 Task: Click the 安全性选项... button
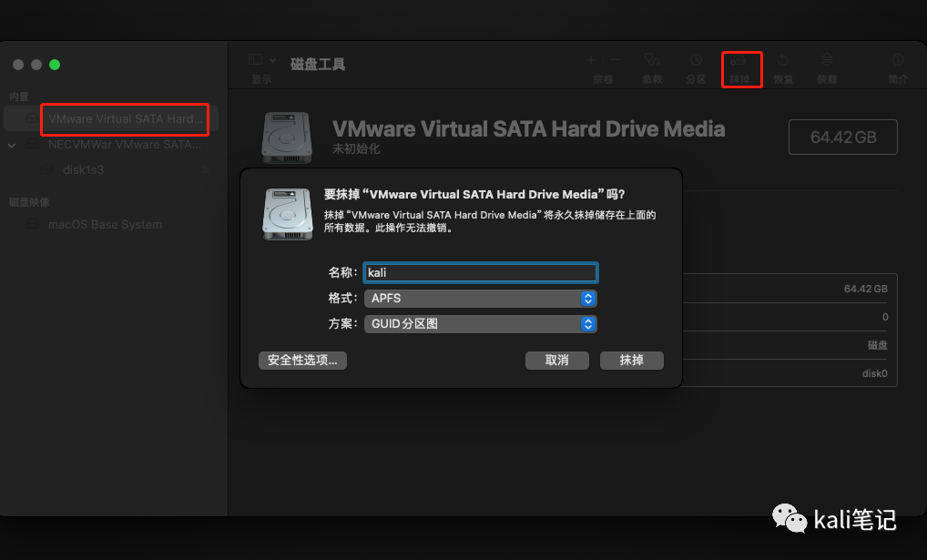point(302,360)
